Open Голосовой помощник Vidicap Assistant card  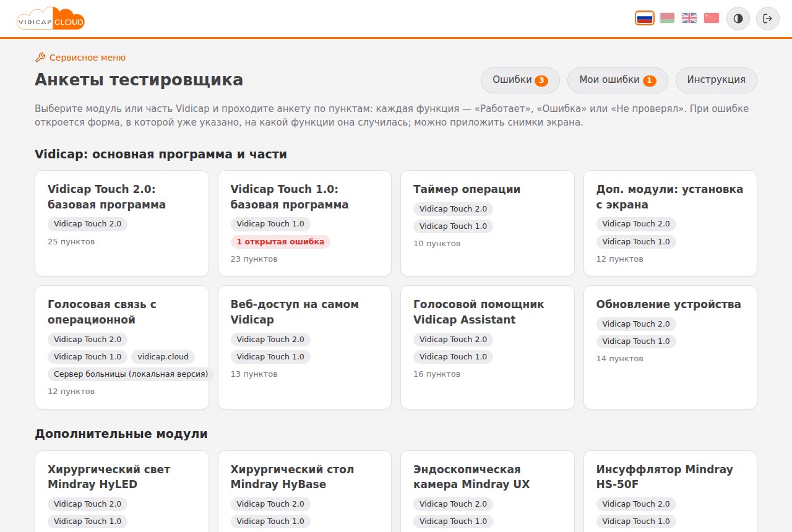pos(488,347)
